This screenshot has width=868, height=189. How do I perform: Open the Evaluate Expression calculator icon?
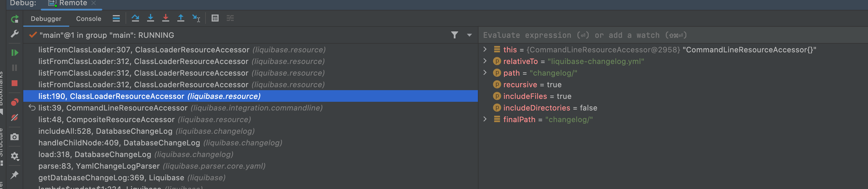215,18
